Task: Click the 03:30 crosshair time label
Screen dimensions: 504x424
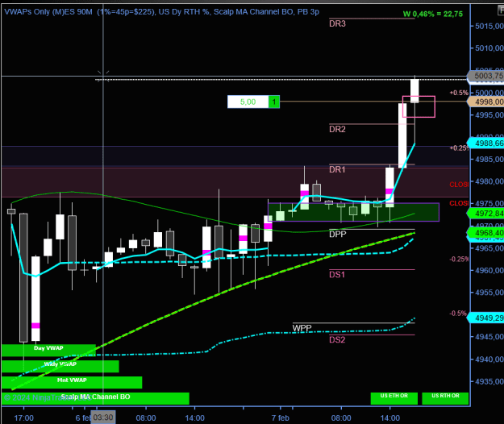Action: coord(103,418)
